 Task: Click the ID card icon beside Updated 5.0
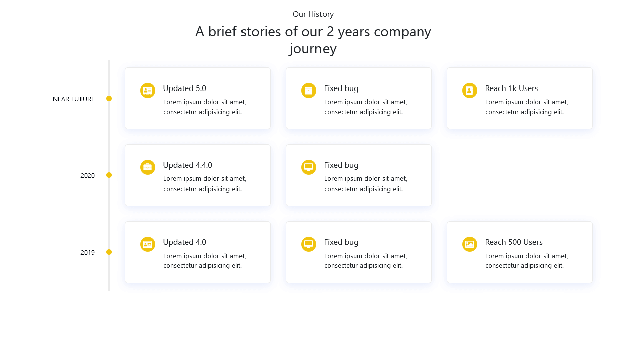pos(147,90)
